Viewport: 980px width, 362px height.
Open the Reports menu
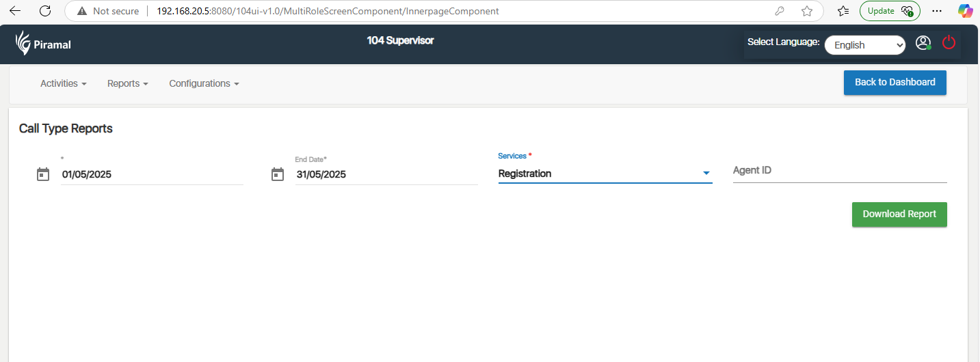[128, 83]
